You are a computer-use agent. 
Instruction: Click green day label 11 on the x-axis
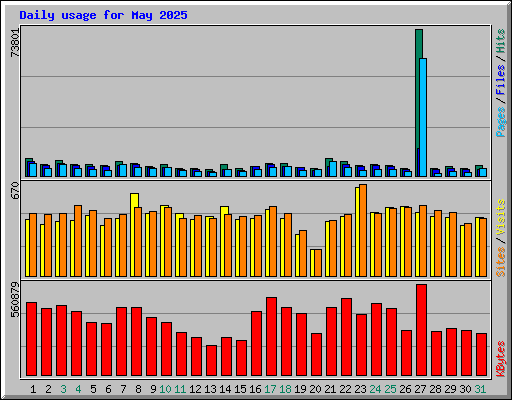(180, 389)
